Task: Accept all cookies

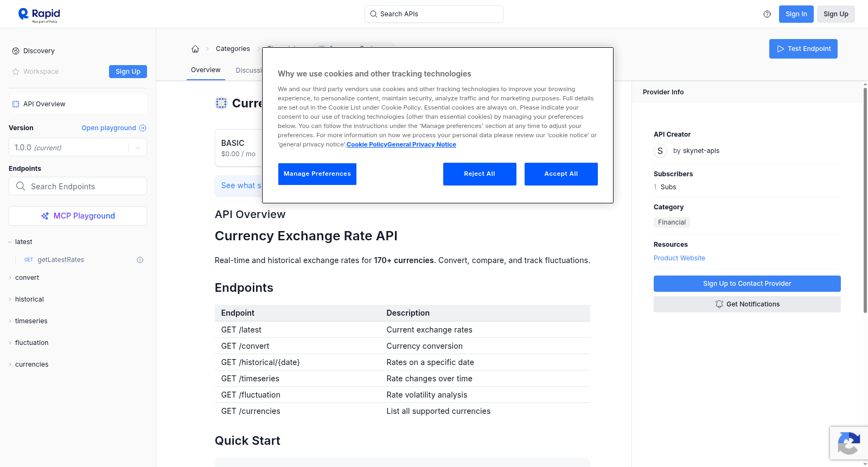Action: pyautogui.click(x=561, y=174)
